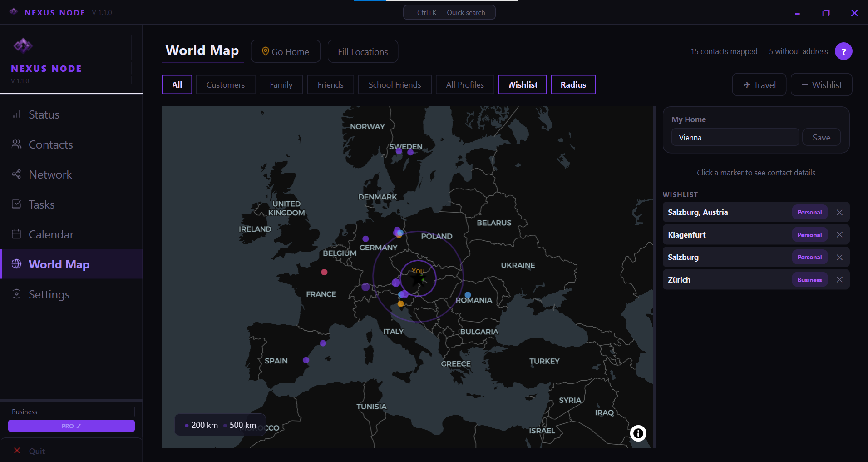
Task: Click the Go Home button
Action: (286, 51)
